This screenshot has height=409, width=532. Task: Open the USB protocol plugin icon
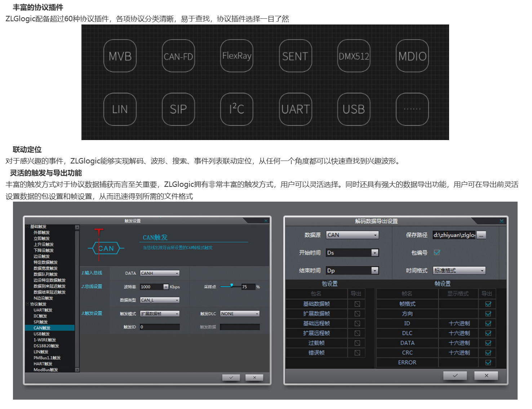[x=354, y=109]
